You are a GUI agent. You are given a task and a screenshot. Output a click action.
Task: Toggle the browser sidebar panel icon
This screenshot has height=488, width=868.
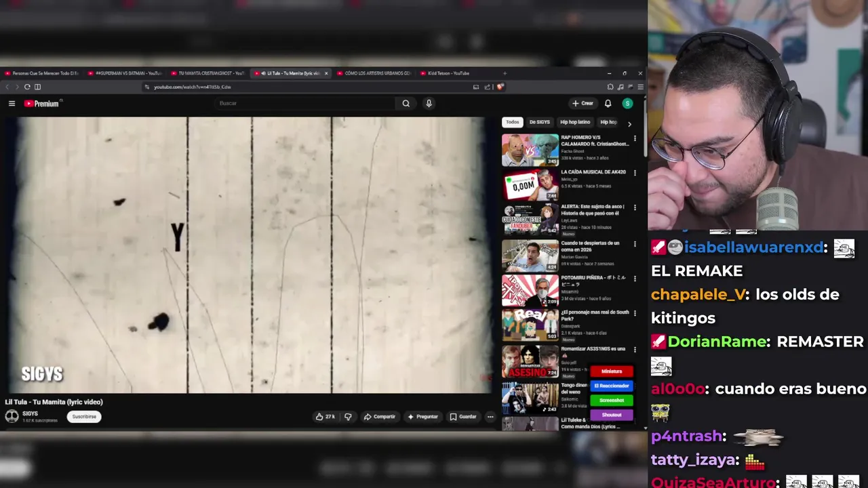[x=37, y=87]
